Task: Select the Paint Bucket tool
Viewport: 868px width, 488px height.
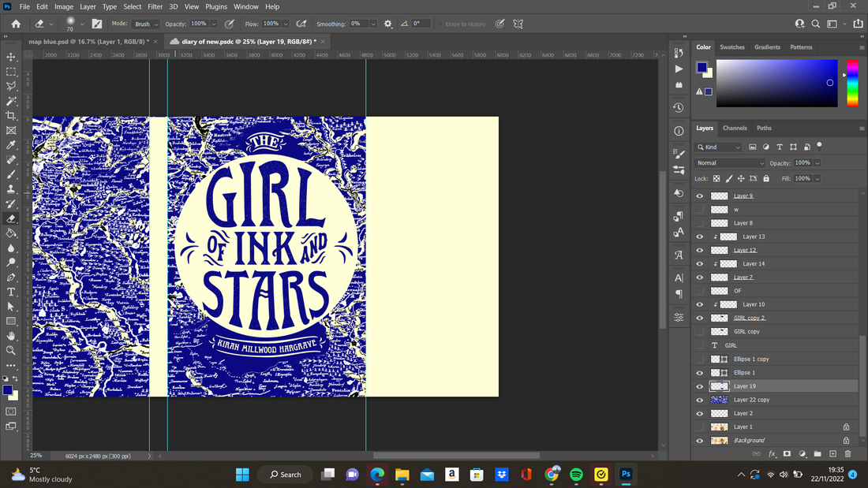Action: (11, 233)
